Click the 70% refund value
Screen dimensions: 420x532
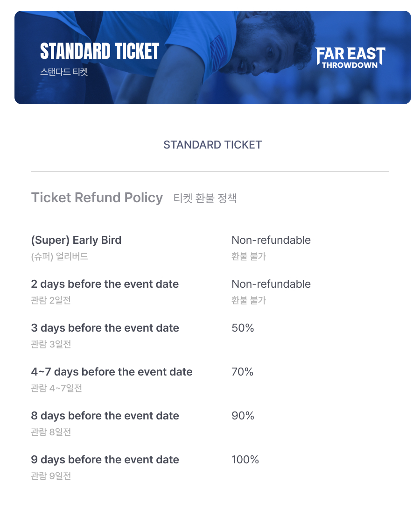[242, 372]
